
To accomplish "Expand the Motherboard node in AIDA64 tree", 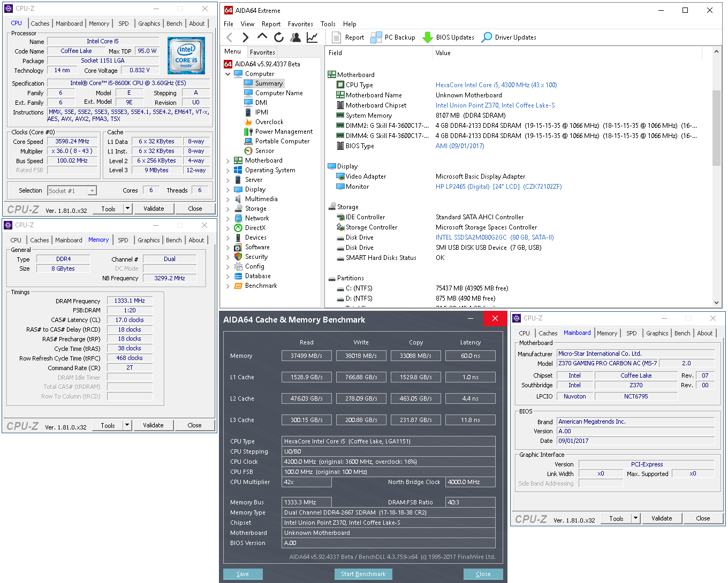I will coord(228,160).
